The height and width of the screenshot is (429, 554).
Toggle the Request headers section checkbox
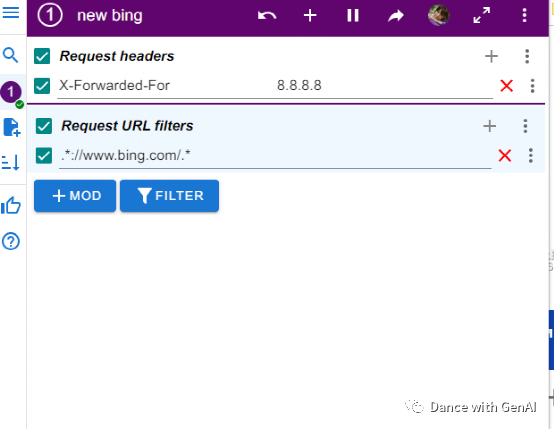(x=42, y=56)
